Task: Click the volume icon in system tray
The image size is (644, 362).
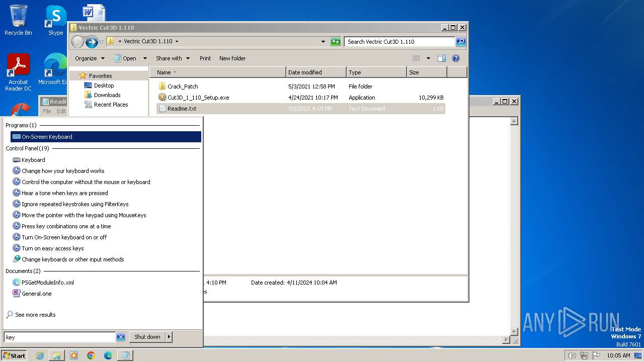Action: pyautogui.click(x=572, y=355)
